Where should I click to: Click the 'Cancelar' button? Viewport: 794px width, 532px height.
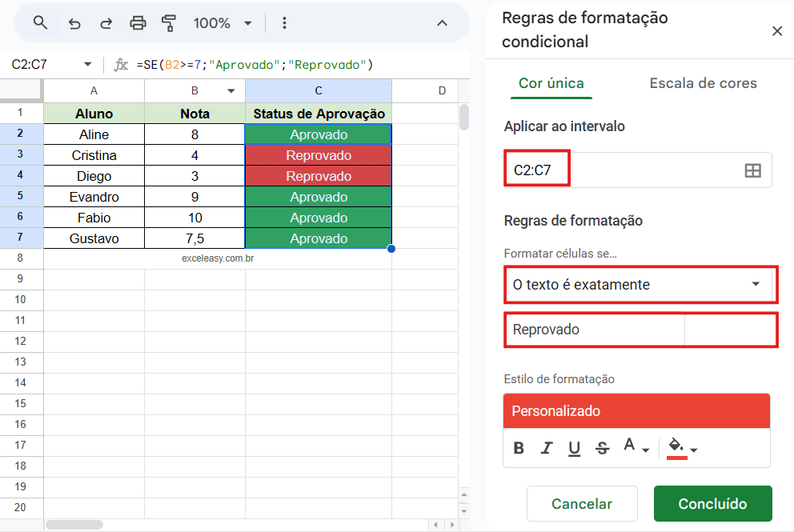pyautogui.click(x=582, y=503)
